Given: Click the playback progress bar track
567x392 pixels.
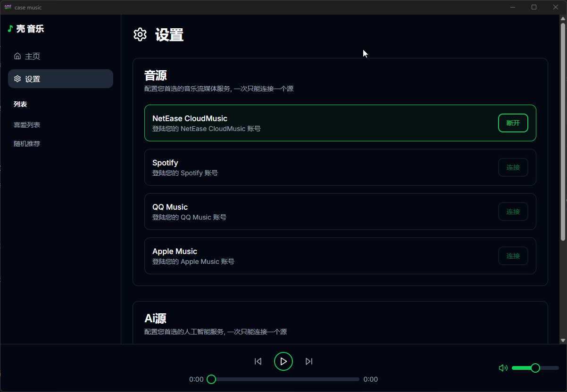Looking at the screenshot, I should point(285,379).
